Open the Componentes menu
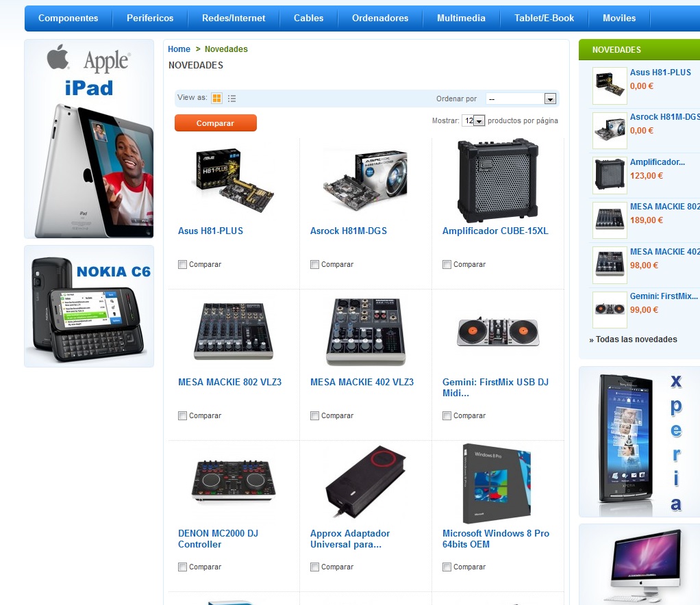The width and height of the screenshot is (700, 605). pyautogui.click(x=68, y=18)
